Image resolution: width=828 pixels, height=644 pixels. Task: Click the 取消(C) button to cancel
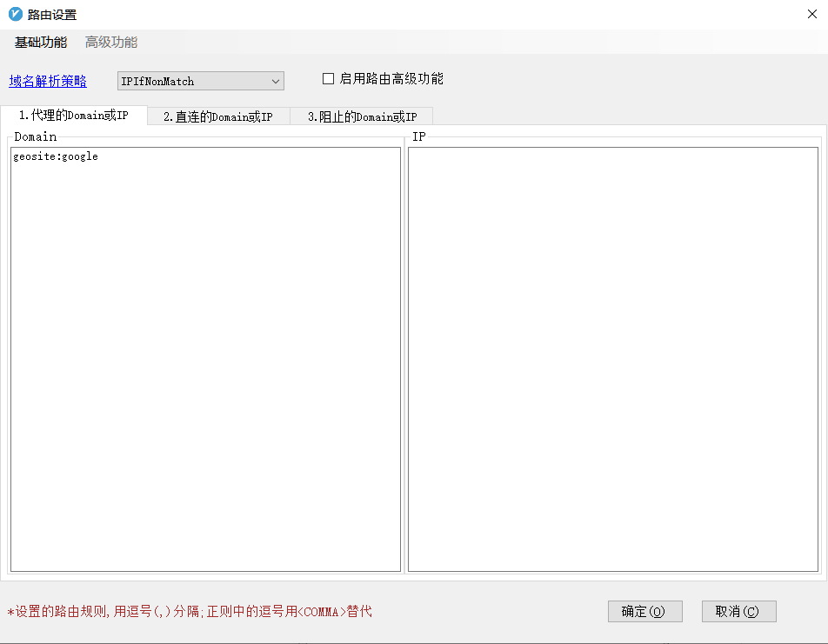point(738,611)
